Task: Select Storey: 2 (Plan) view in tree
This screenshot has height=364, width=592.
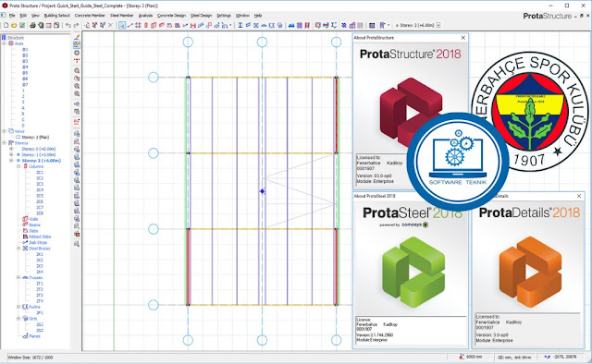Action: click(x=35, y=138)
